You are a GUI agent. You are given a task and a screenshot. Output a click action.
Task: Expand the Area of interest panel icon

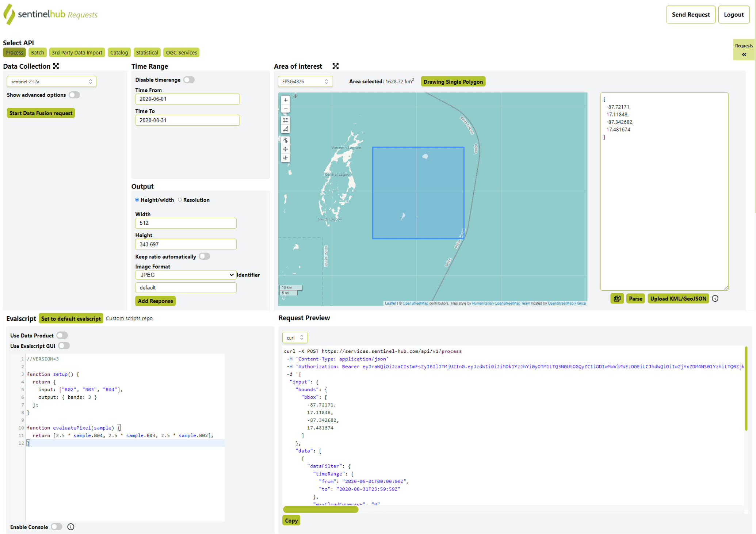click(335, 66)
